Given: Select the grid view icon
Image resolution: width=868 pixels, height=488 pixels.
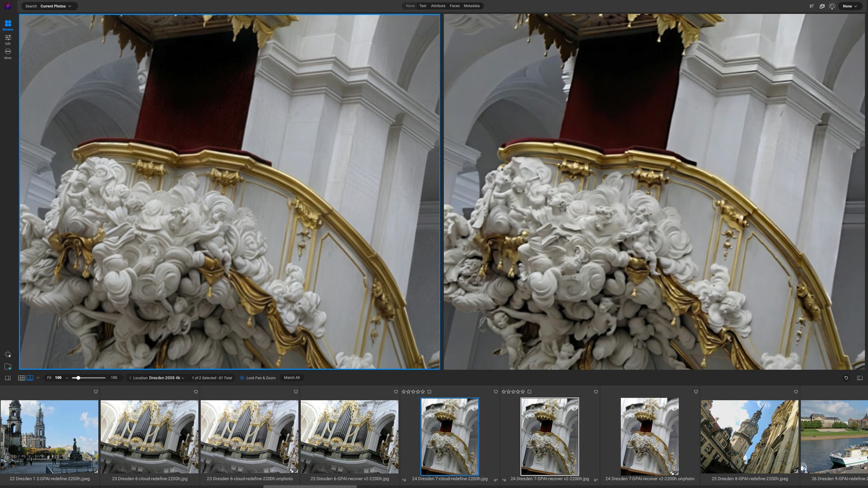Looking at the screenshot, I should click(x=21, y=378).
